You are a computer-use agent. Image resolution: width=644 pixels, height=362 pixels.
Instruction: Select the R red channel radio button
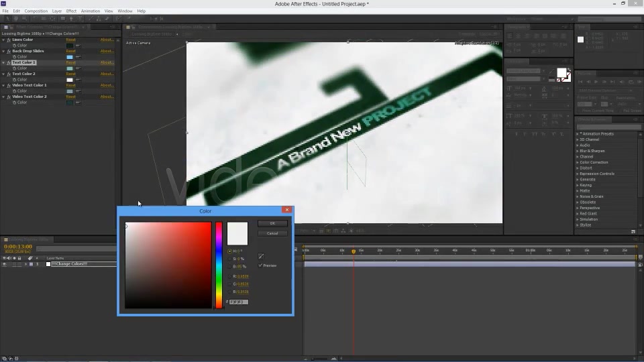[229, 276]
